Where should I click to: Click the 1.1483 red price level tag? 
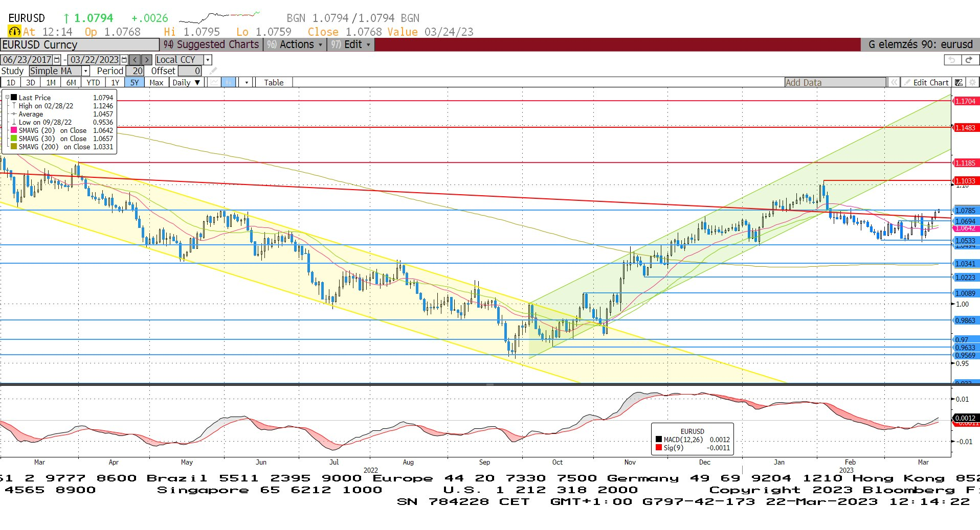click(x=966, y=128)
